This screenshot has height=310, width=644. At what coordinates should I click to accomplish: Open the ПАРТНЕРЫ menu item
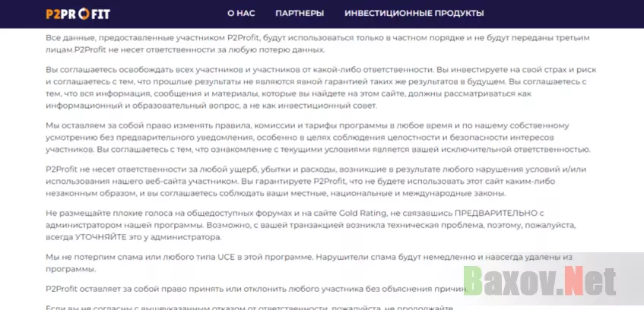pyautogui.click(x=300, y=14)
